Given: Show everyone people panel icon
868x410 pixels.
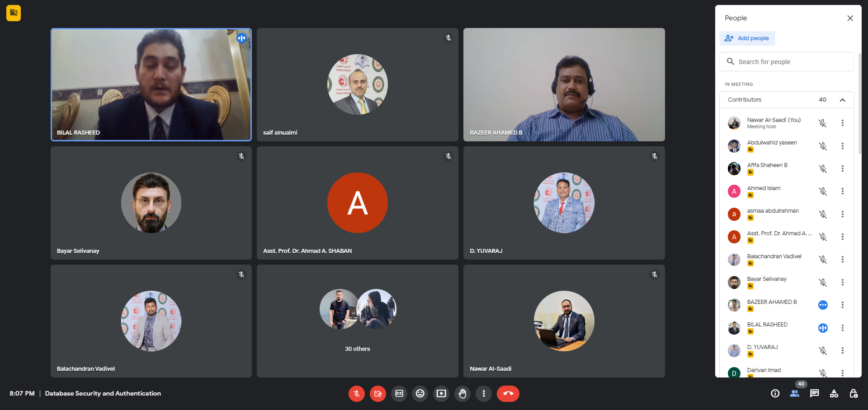Looking at the screenshot, I should click(794, 393).
